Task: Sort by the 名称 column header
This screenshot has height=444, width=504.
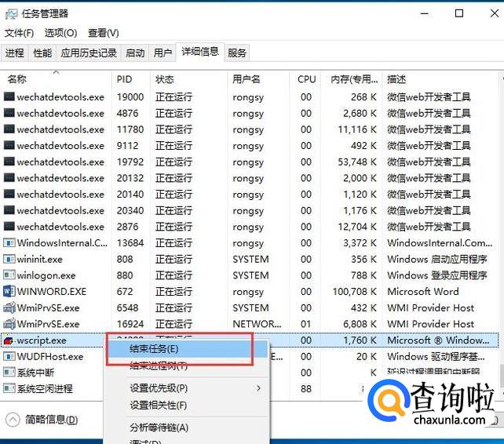Action: click(57, 79)
